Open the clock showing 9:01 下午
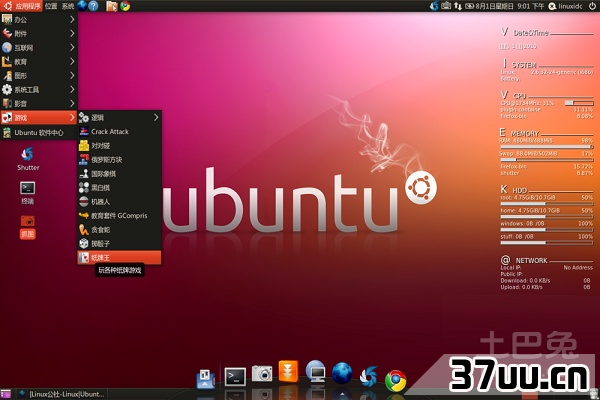This screenshot has height=400, width=600. [510, 6]
